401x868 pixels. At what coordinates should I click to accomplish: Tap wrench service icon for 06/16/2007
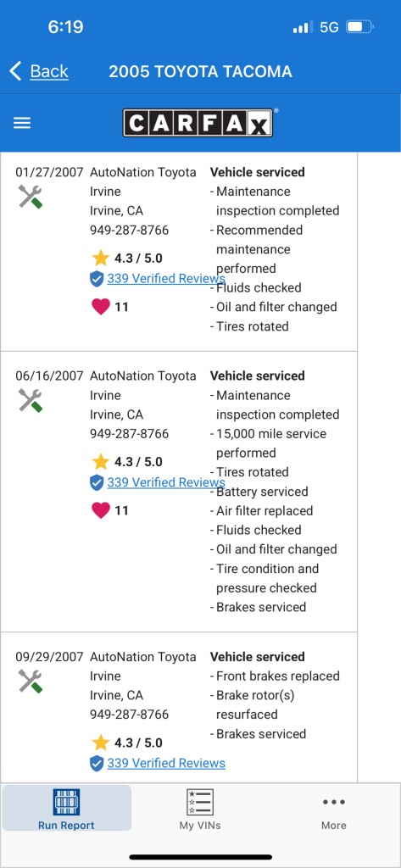31,401
